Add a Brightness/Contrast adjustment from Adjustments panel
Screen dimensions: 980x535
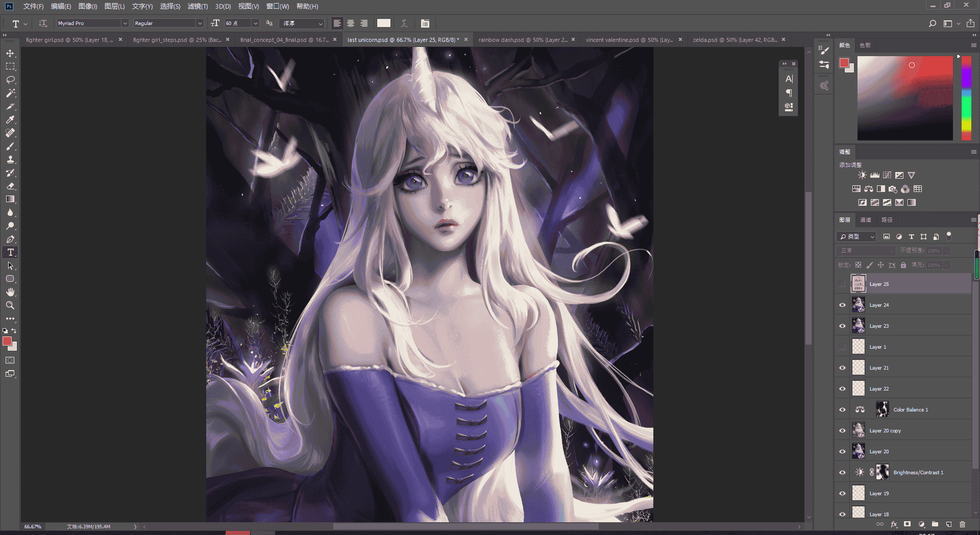[862, 175]
